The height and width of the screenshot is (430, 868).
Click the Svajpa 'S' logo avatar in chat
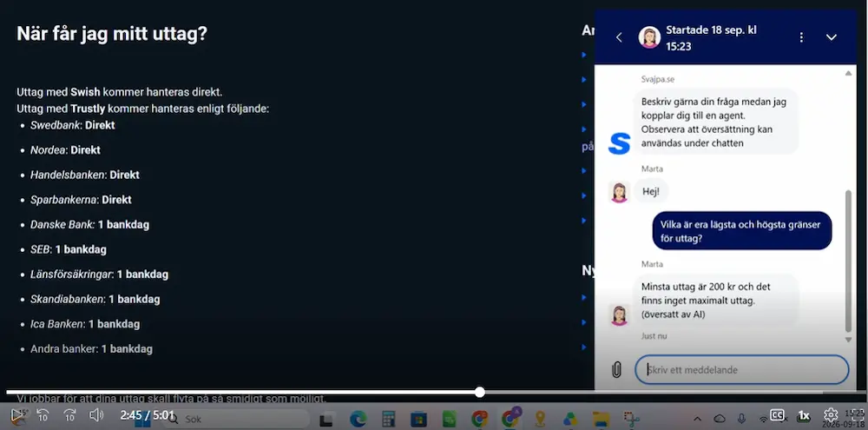619,143
